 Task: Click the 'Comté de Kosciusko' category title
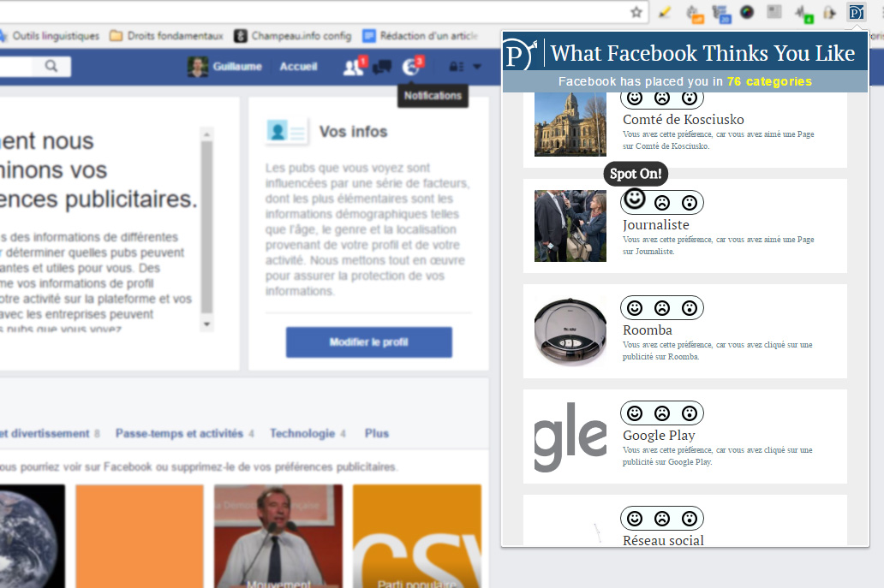coord(684,120)
